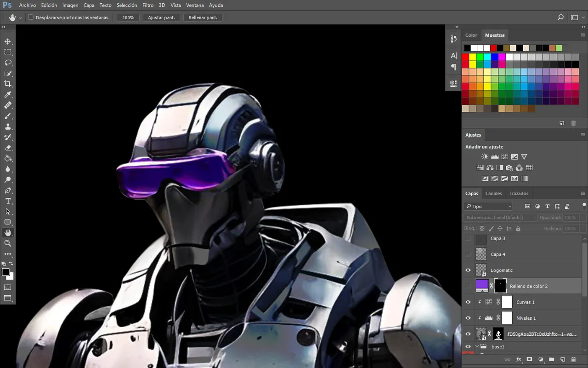Open the Selección menu
588x368 pixels.
coord(127,6)
